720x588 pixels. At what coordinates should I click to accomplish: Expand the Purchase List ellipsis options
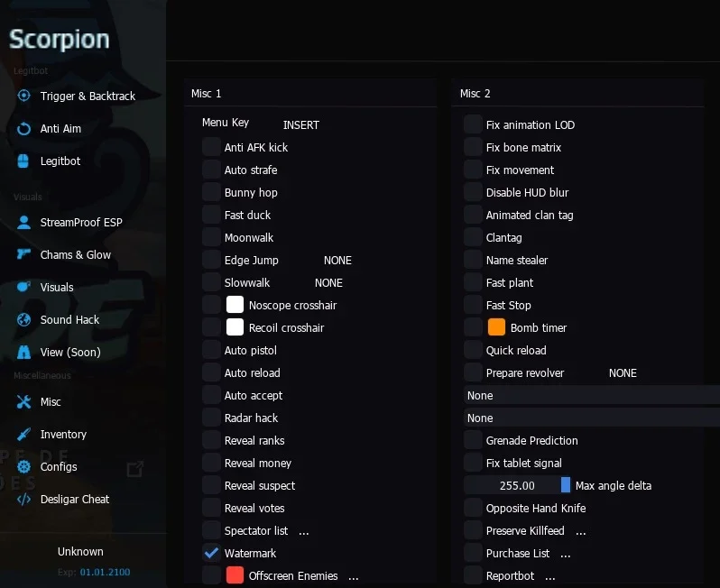566,555
